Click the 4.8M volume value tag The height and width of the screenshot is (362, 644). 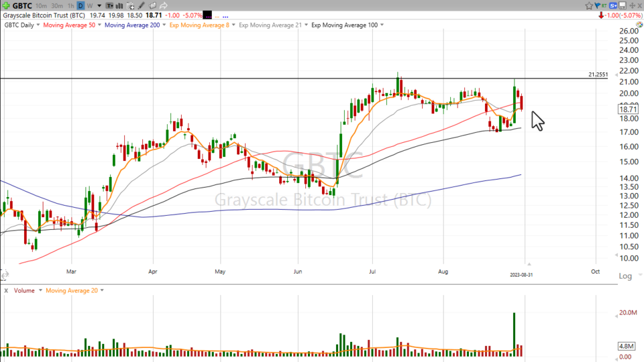pyautogui.click(x=628, y=346)
